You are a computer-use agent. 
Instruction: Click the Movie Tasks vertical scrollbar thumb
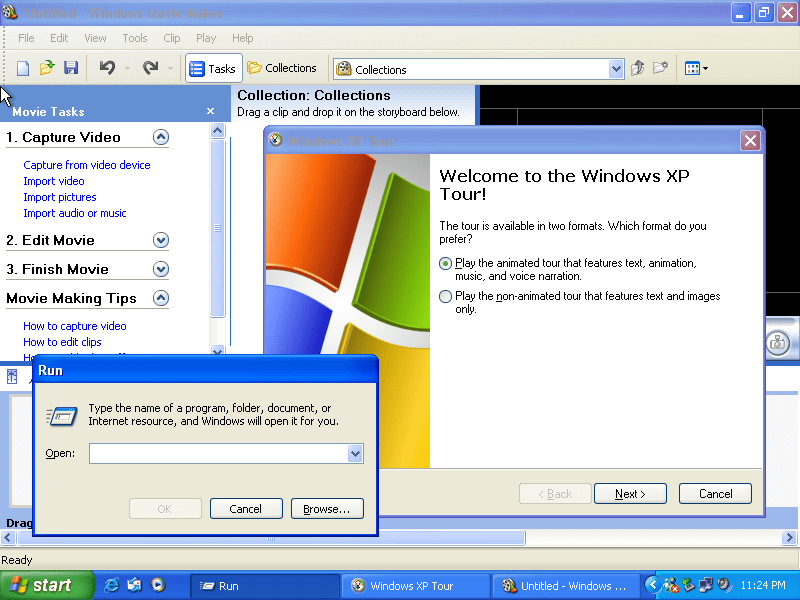217,228
